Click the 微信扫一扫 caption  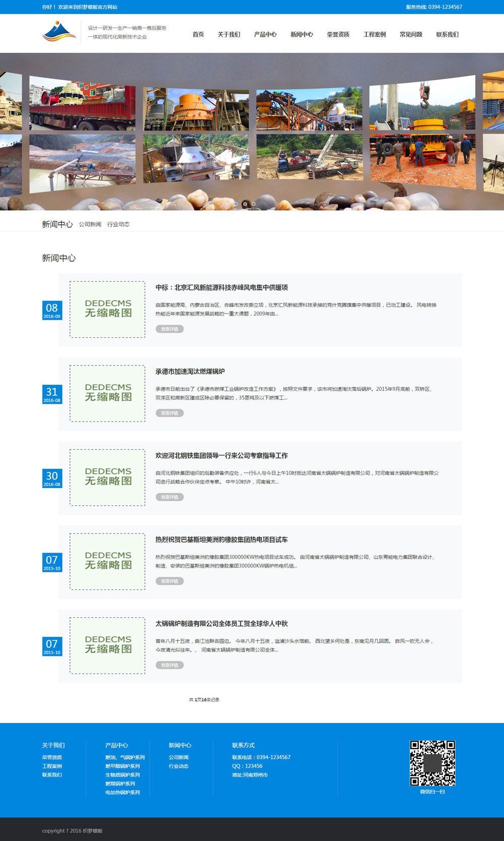(432, 792)
